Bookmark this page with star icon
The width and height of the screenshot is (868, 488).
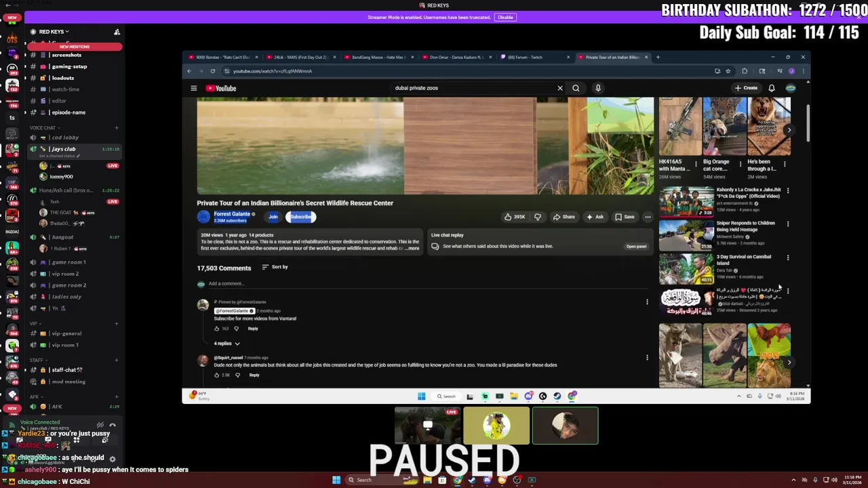(728, 71)
